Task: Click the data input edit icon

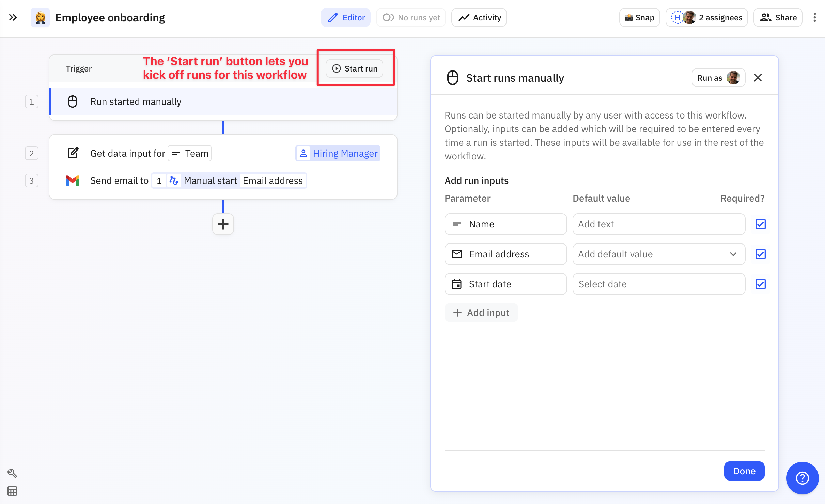Action: point(73,153)
